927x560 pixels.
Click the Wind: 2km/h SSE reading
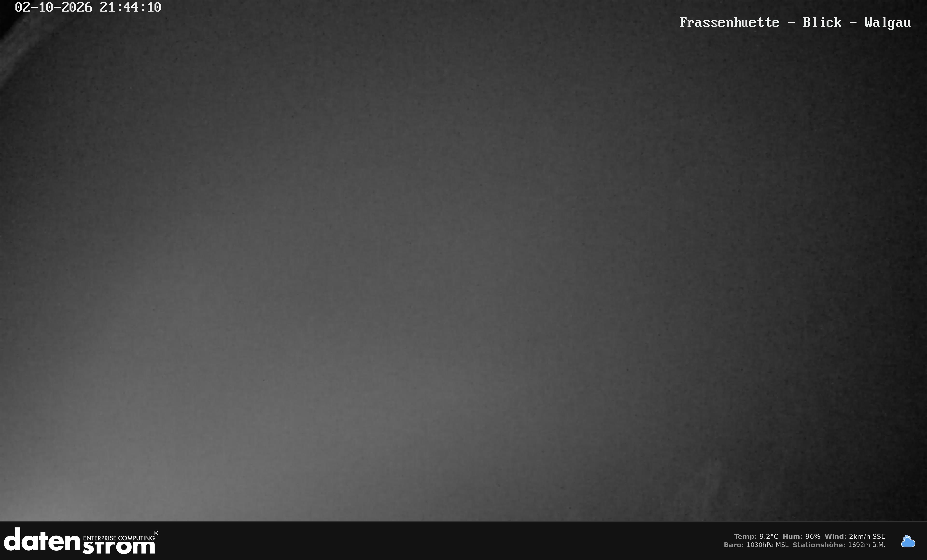point(855,536)
